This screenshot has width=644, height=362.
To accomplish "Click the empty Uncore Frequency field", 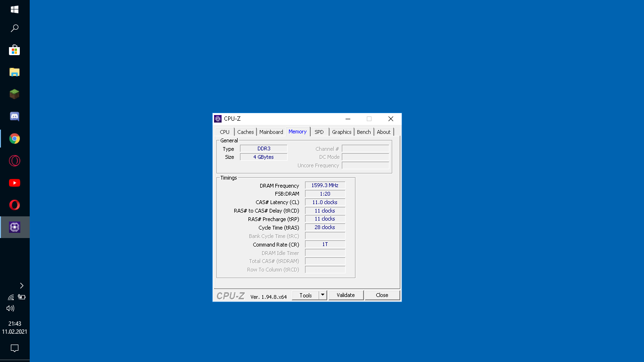I will click(365, 165).
